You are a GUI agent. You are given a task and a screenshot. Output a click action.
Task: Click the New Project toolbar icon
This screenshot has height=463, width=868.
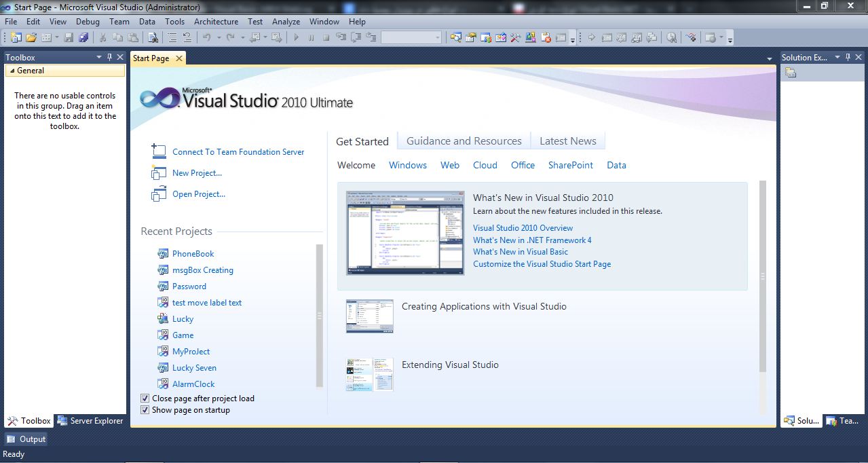click(16, 37)
